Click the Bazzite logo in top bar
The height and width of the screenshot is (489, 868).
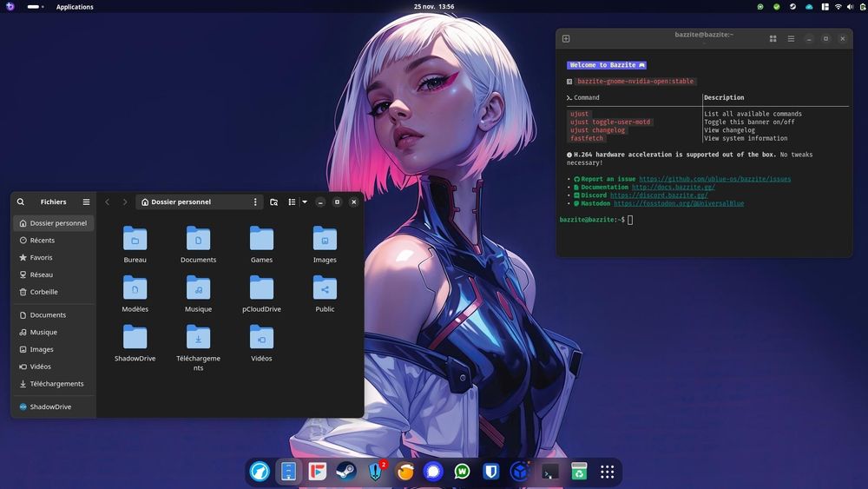[x=10, y=7]
